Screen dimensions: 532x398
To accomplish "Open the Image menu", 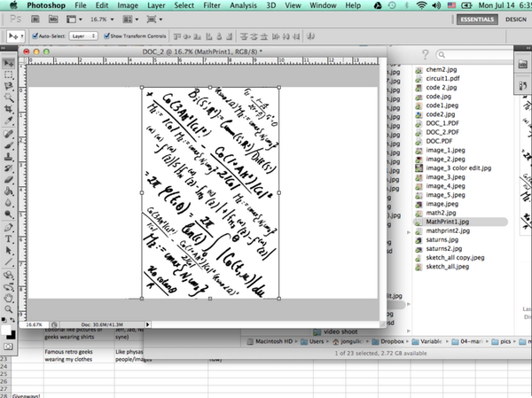I will click(x=128, y=5).
